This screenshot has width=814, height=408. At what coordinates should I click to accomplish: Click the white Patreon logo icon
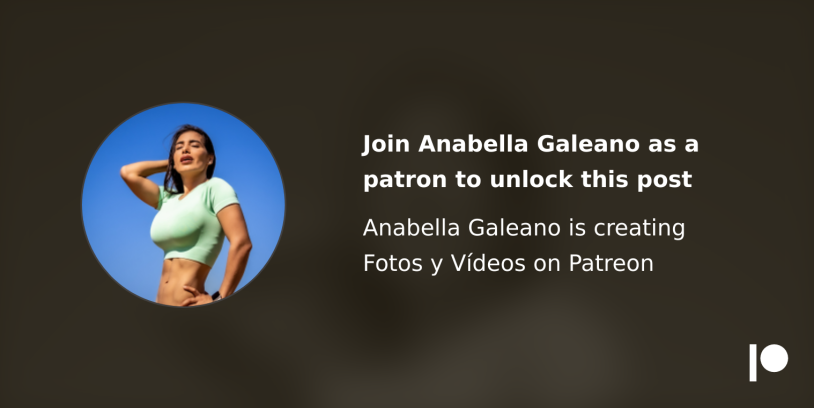768,362
